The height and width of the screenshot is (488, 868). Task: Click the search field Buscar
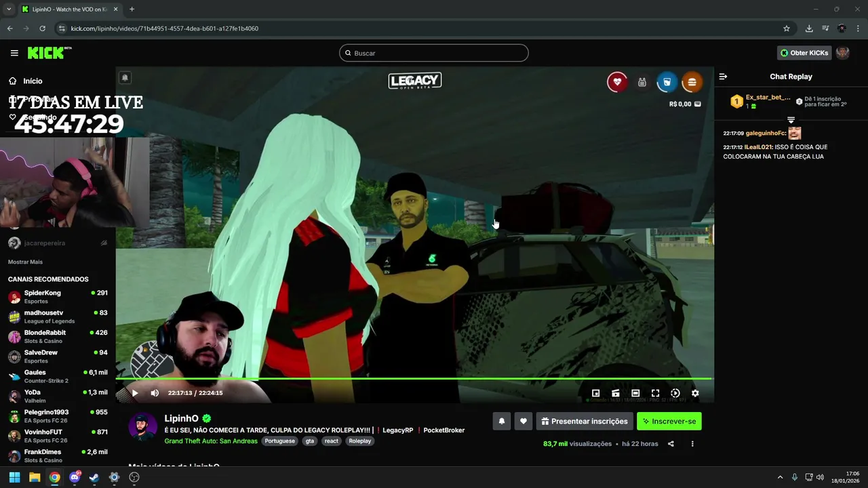434,53
